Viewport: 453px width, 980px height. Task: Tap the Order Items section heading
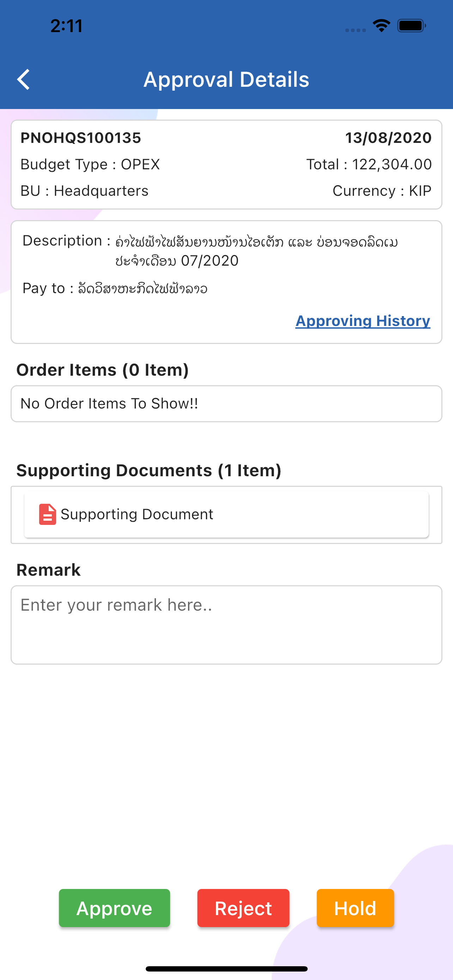tap(102, 370)
